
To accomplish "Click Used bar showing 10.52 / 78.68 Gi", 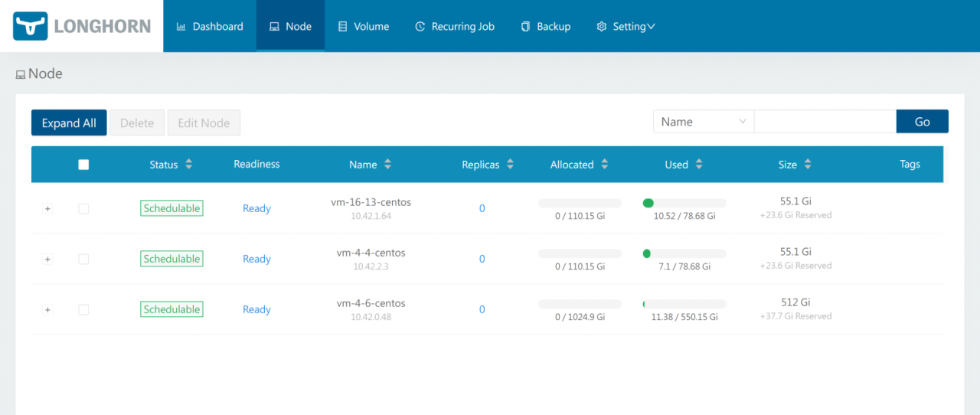I will [x=684, y=203].
